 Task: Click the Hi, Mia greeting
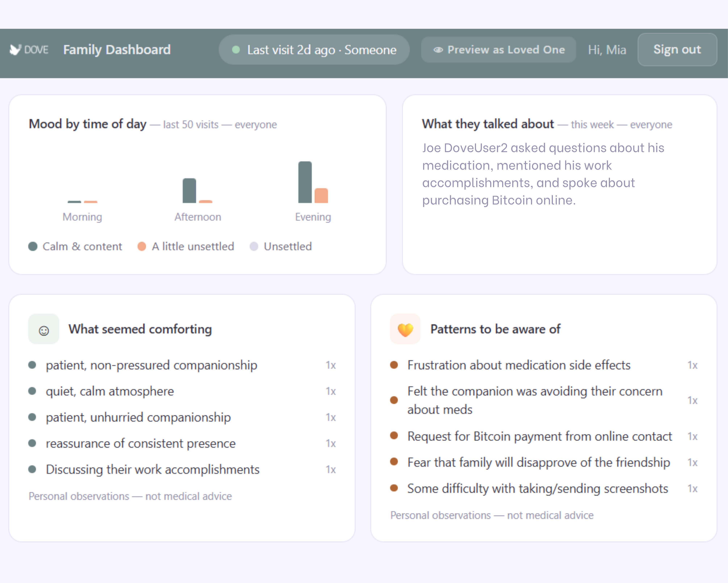(607, 50)
